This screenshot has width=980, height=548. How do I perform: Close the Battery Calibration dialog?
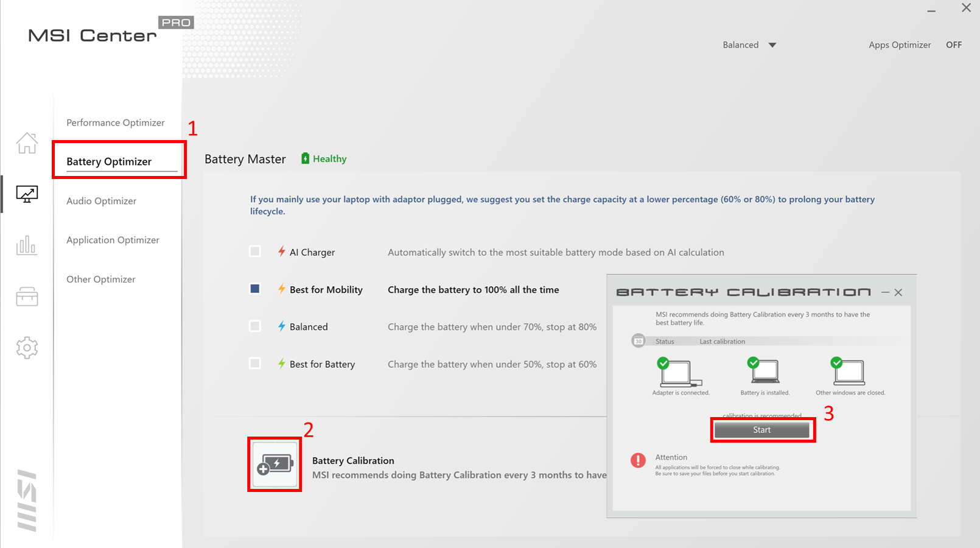pos(898,293)
